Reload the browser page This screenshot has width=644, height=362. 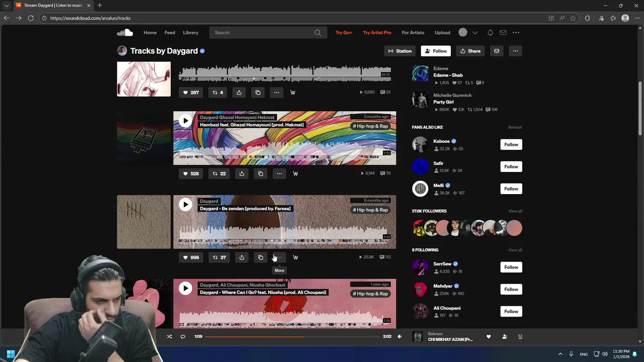click(x=31, y=18)
